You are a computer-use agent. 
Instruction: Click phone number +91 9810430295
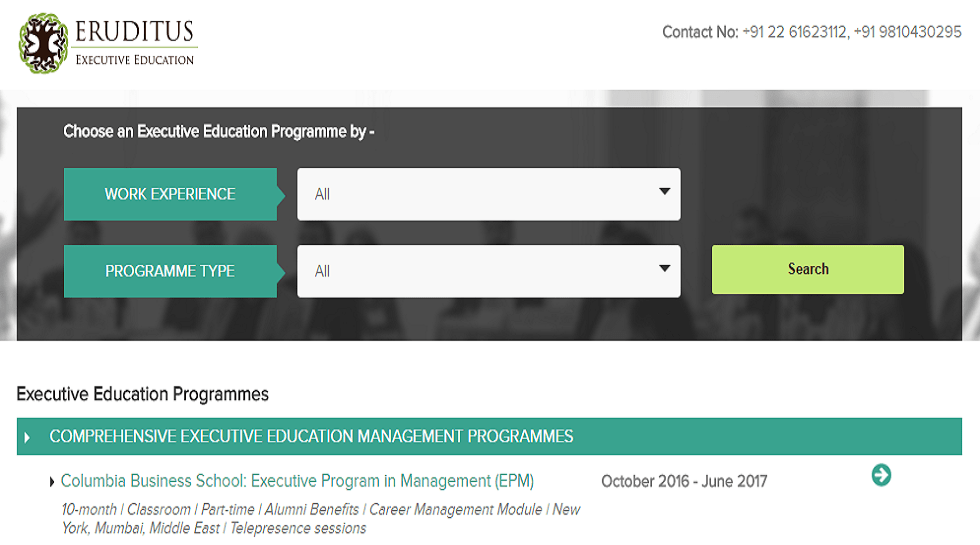908,32
